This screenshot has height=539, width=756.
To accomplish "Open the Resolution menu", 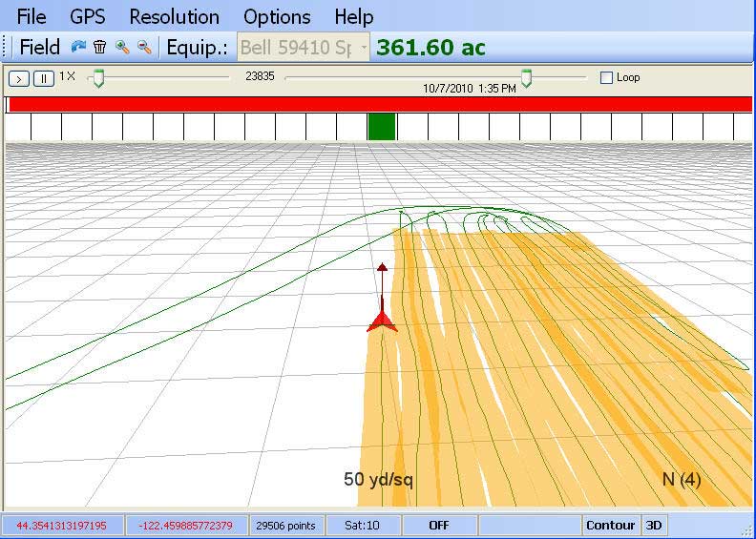I will coord(174,16).
